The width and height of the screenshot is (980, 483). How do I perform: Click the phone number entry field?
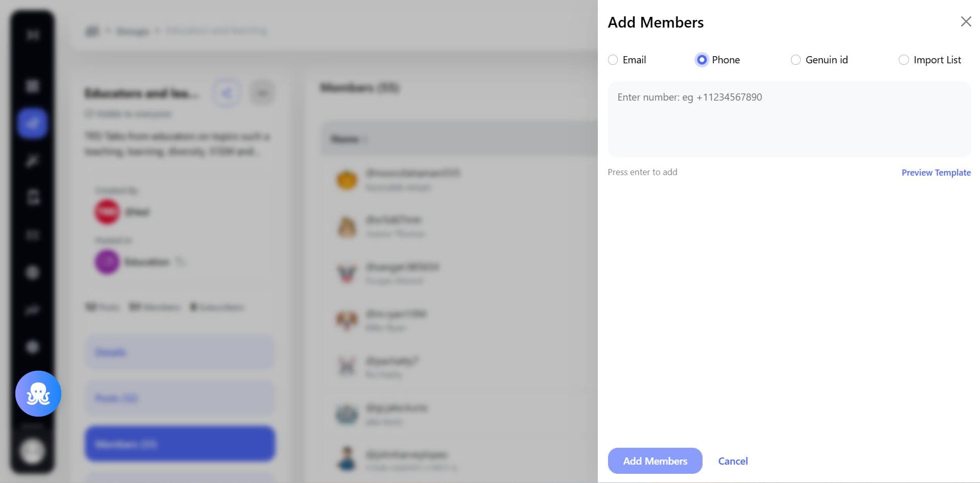click(789, 119)
